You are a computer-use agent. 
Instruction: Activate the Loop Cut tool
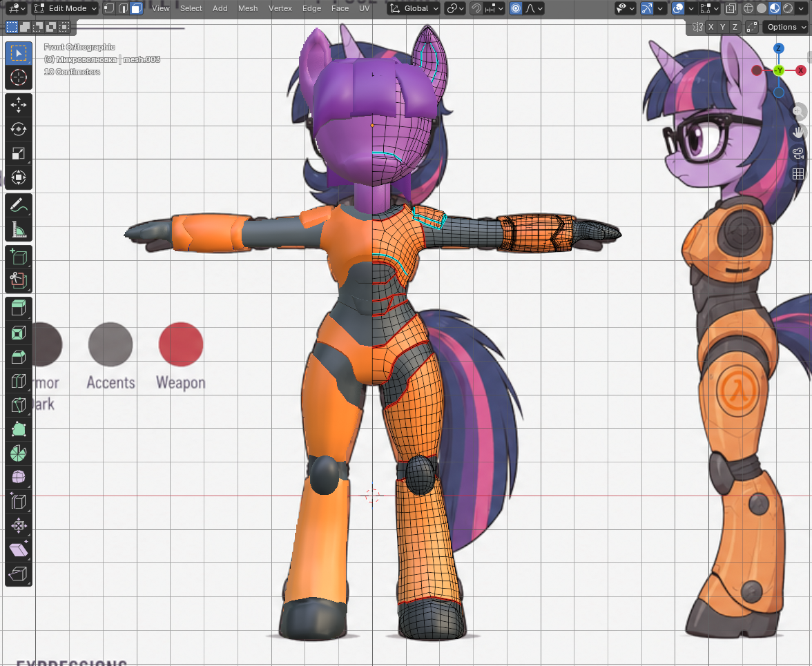tap(19, 382)
